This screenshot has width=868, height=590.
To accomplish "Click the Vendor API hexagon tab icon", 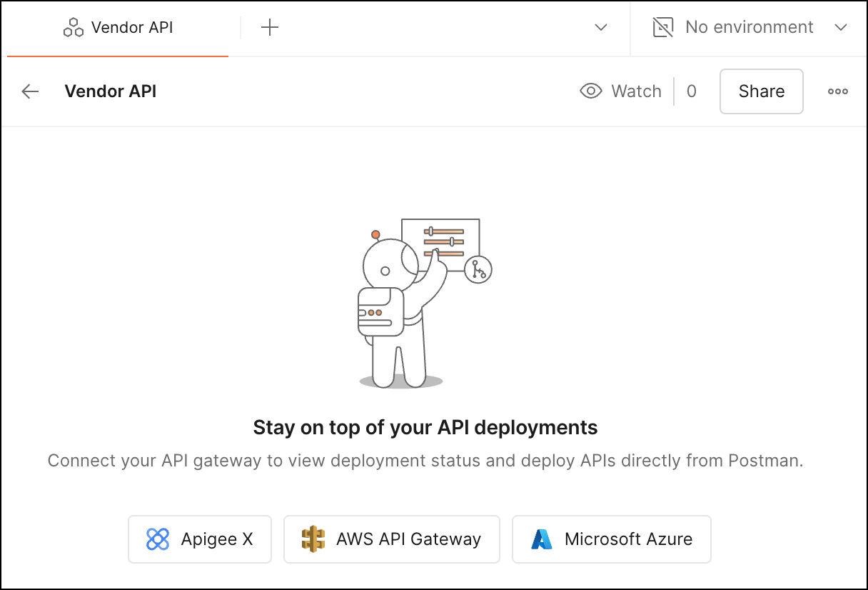I will point(74,28).
